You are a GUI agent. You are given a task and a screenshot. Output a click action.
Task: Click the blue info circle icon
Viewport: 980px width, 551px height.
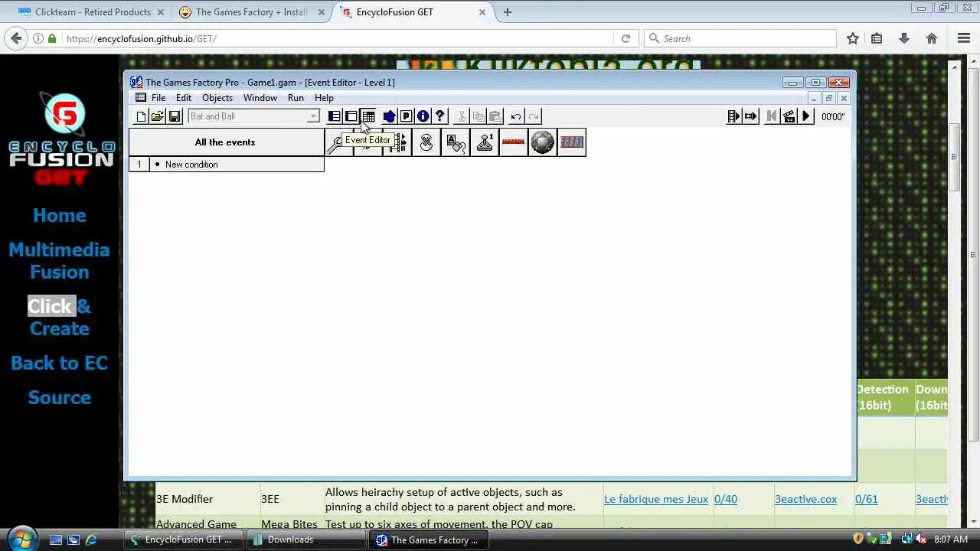point(423,116)
